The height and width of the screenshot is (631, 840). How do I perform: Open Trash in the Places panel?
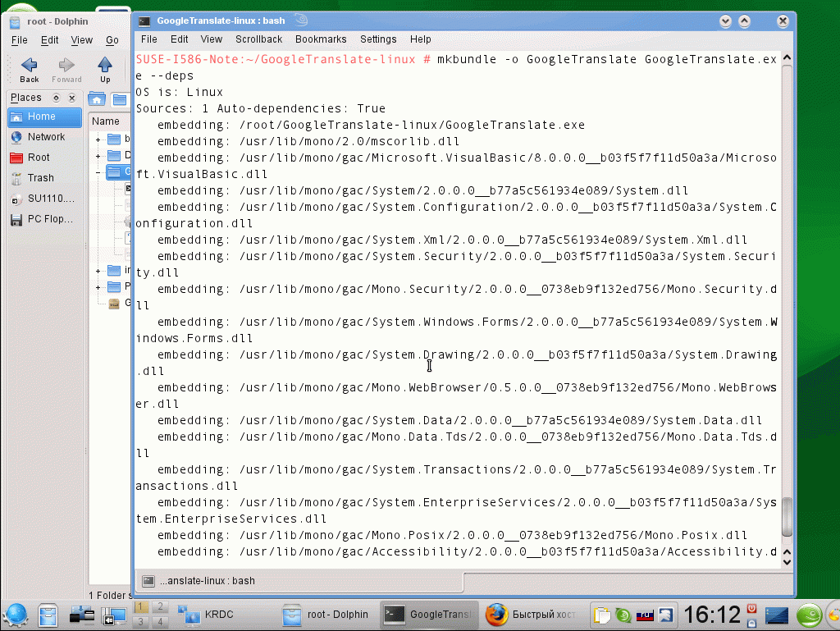pyautogui.click(x=44, y=178)
